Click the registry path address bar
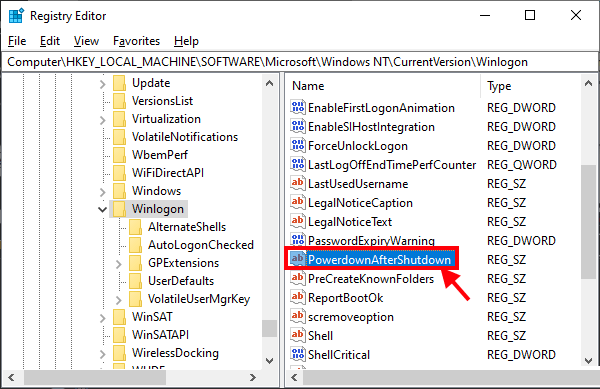The height and width of the screenshot is (389, 600). coord(300,62)
